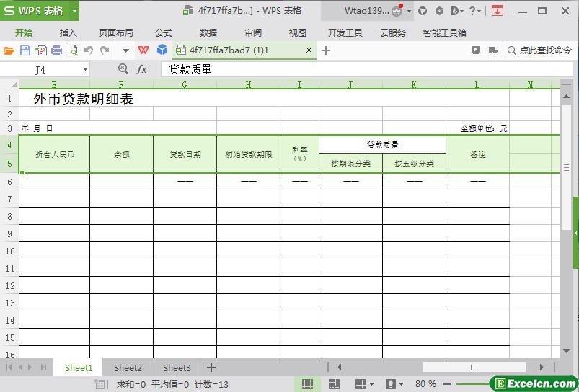Open Print Preview icon
579x392 pixels.
click(x=72, y=50)
